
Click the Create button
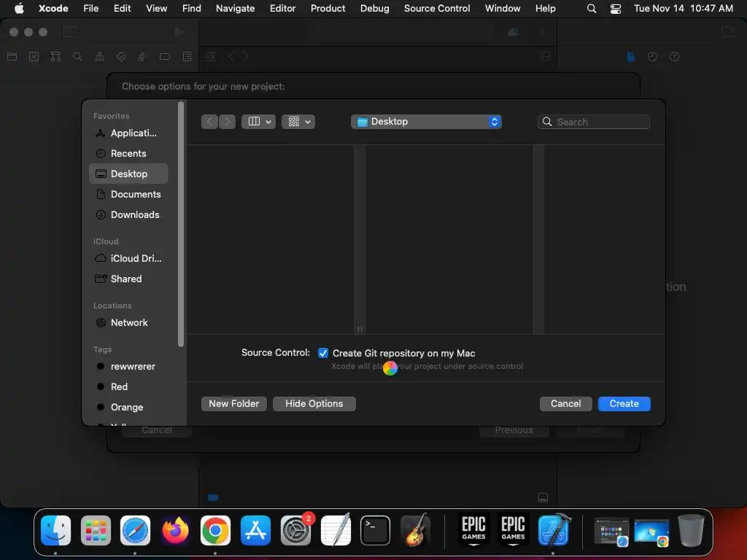click(624, 404)
